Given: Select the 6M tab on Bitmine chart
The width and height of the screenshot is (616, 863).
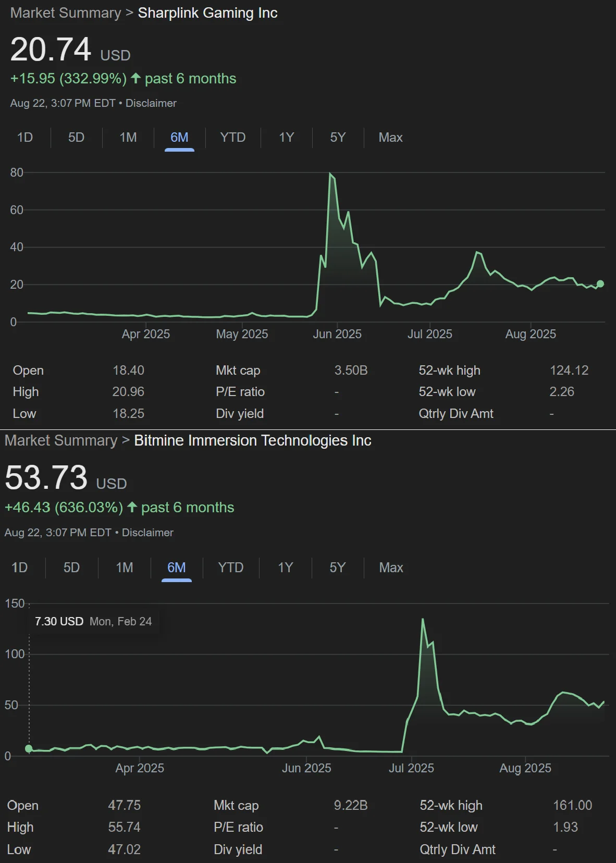Looking at the screenshot, I should coord(177,567).
